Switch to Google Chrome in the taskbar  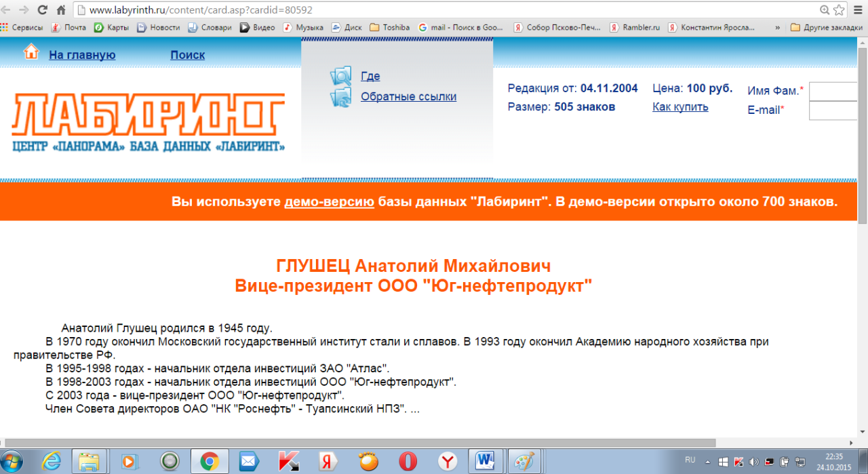(x=210, y=462)
